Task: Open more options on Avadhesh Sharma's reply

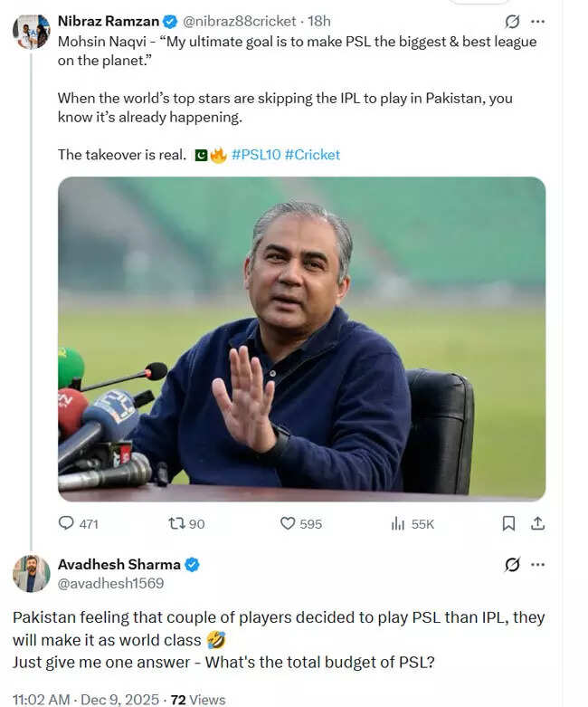Action: pyautogui.click(x=538, y=564)
